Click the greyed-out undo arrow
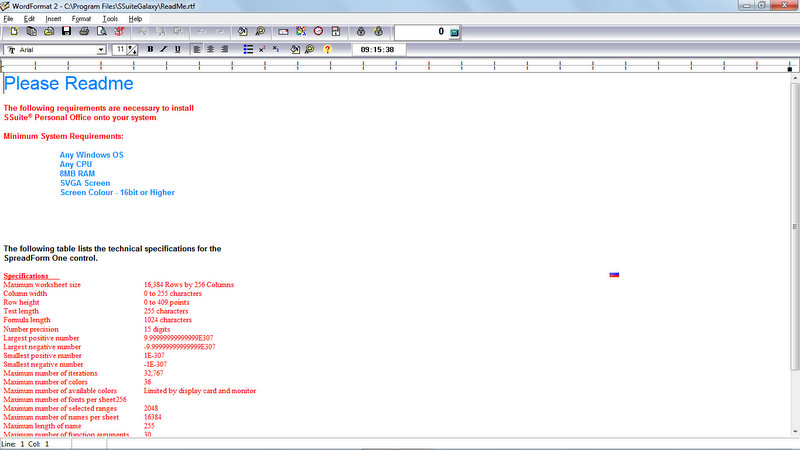Image resolution: width=800 pixels, height=450 pixels. (202, 32)
